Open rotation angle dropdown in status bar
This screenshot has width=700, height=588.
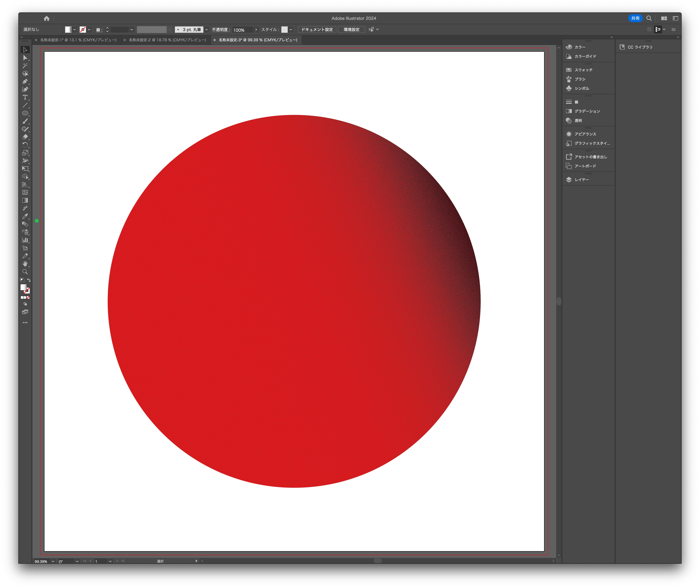click(x=77, y=561)
